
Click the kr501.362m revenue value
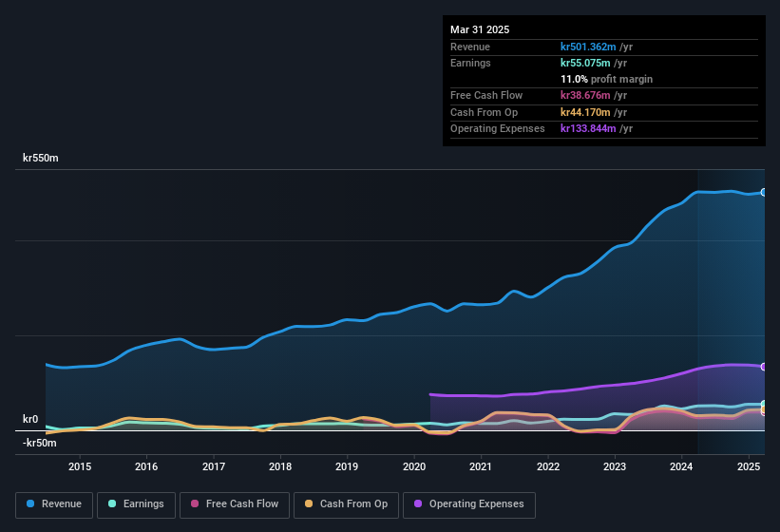pyautogui.click(x=588, y=47)
